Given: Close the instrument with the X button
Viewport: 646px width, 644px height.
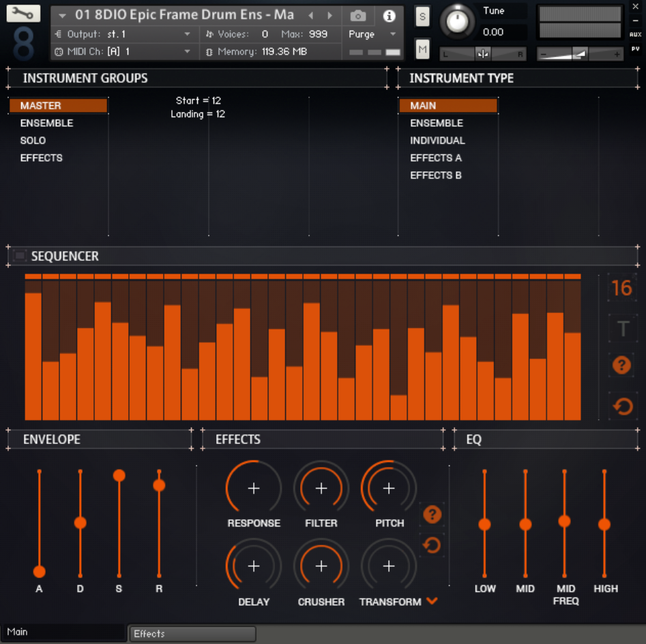Looking at the screenshot, I should (636, 7).
